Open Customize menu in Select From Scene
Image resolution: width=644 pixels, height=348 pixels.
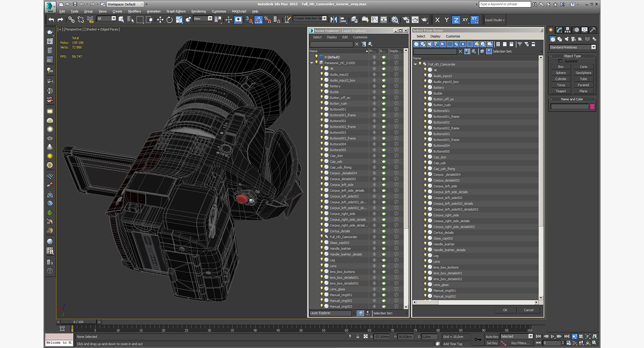[x=453, y=37]
